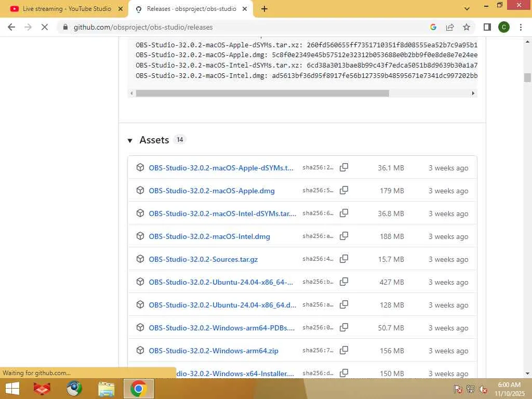Open tab search dropdown chevron

pos(467,9)
